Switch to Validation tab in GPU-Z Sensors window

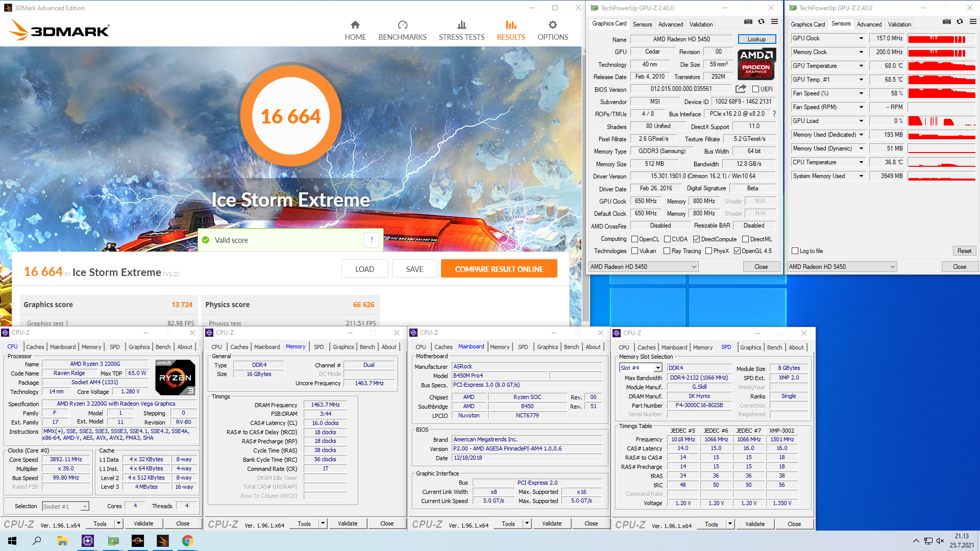[x=899, y=24]
